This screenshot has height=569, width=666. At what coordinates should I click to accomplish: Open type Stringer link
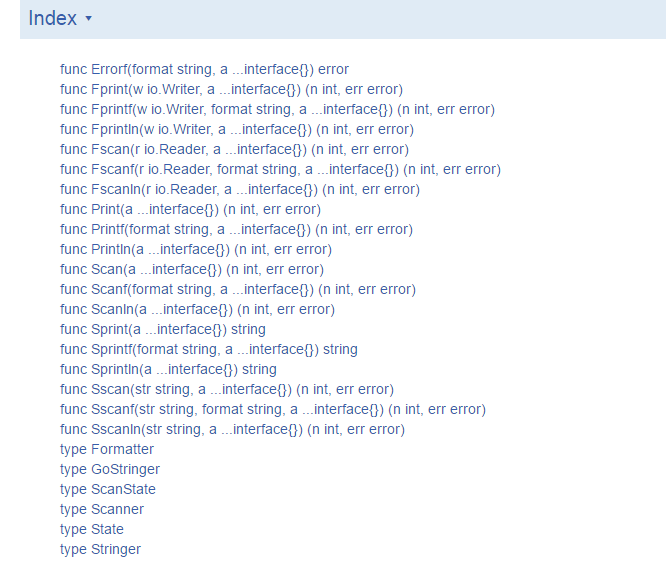pos(100,549)
